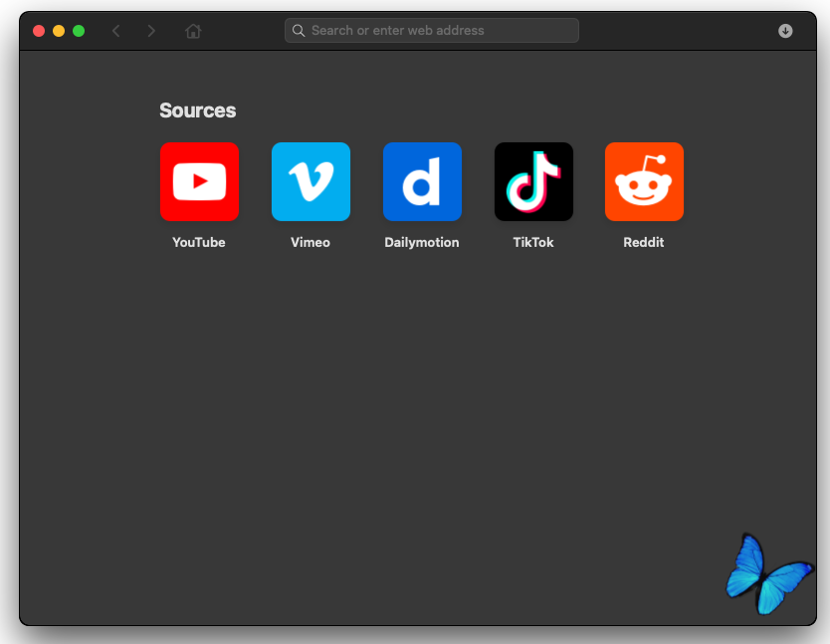Screen dimensions: 830x644
Task: Minimize the window with the yellow button
Action: pos(59,31)
